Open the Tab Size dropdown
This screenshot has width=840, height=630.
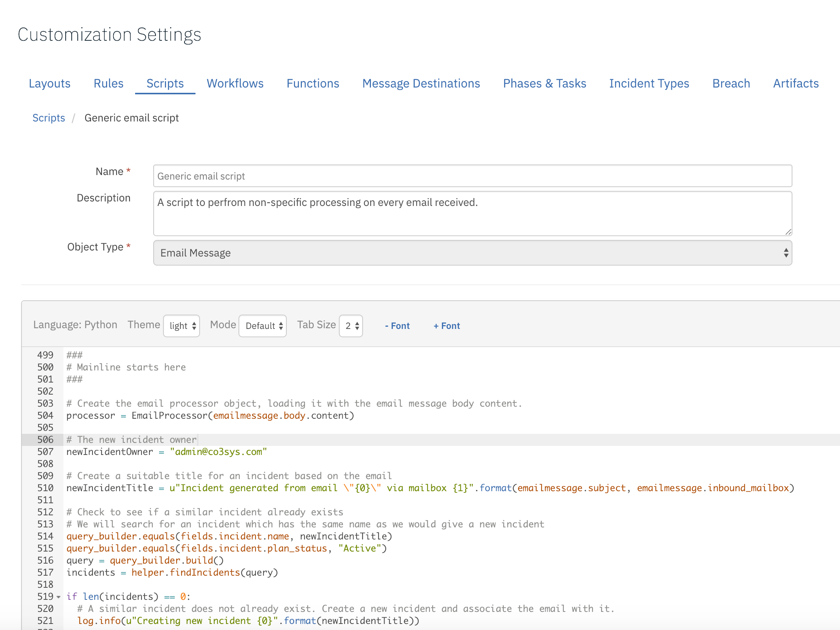click(x=350, y=326)
